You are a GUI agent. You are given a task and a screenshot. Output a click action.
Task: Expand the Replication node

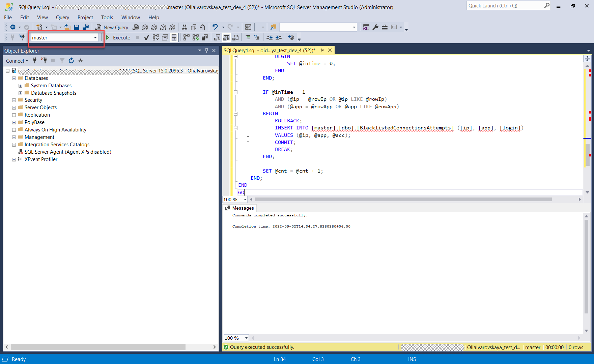[x=14, y=115]
